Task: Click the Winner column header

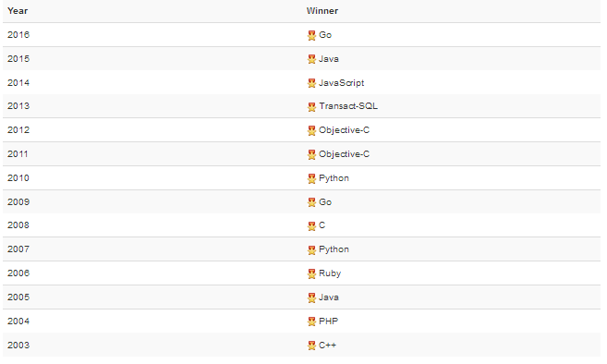Action: pos(322,11)
